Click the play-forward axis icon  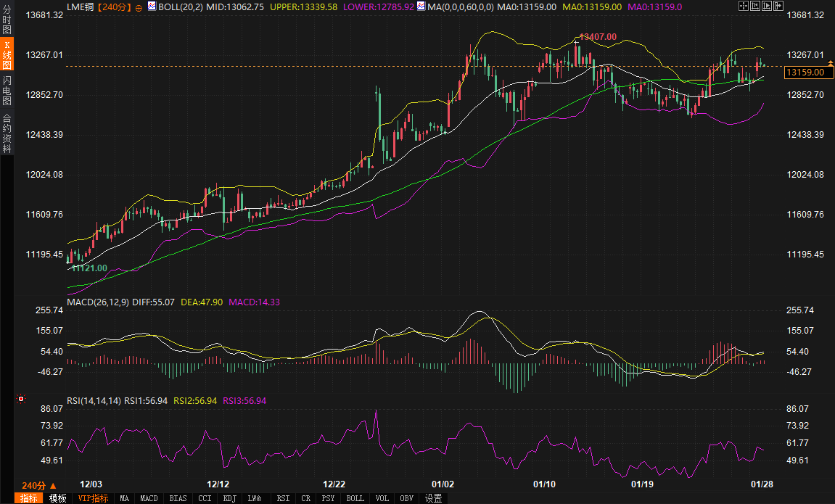(x=766, y=6)
